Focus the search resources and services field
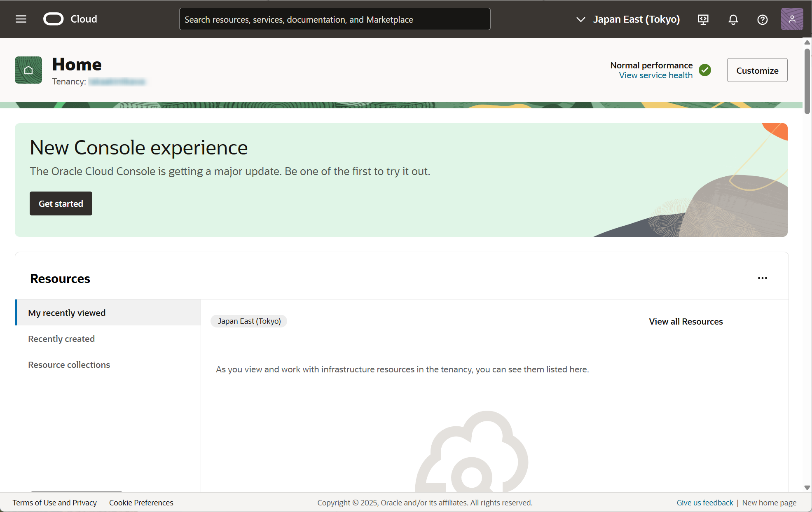The image size is (812, 512). tap(335, 19)
